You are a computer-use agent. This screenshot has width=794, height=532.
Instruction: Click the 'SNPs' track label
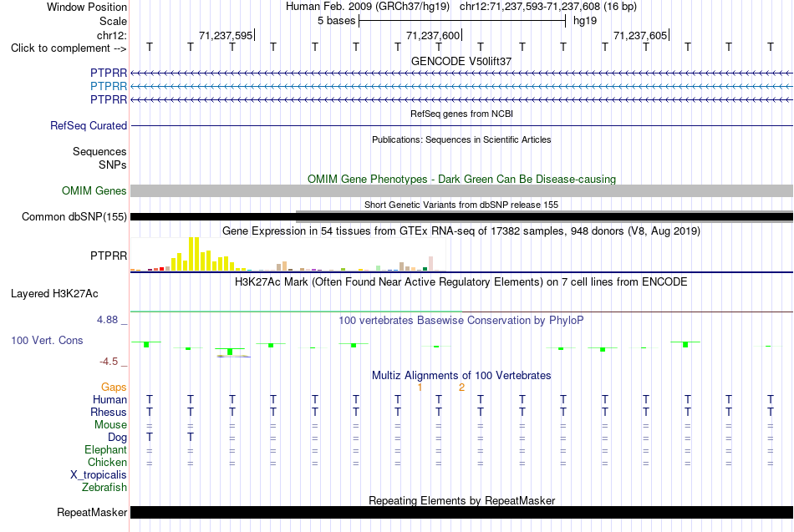[x=113, y=165]
